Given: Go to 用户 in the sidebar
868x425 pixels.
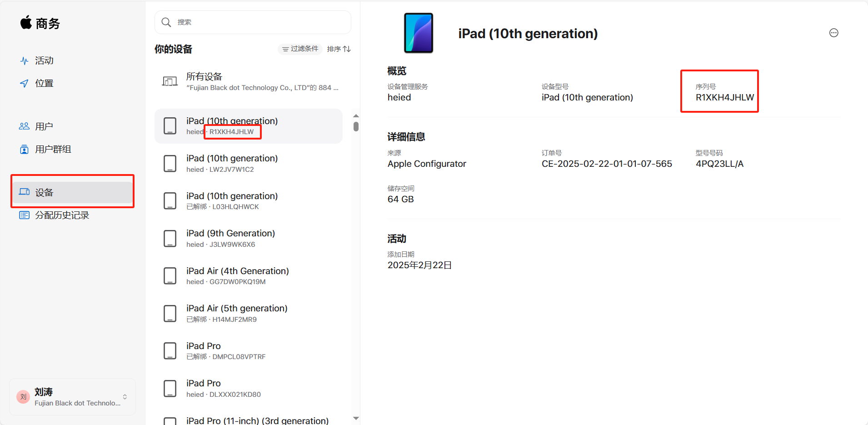Looking at the screenshot, I should (x=45, y=126).
